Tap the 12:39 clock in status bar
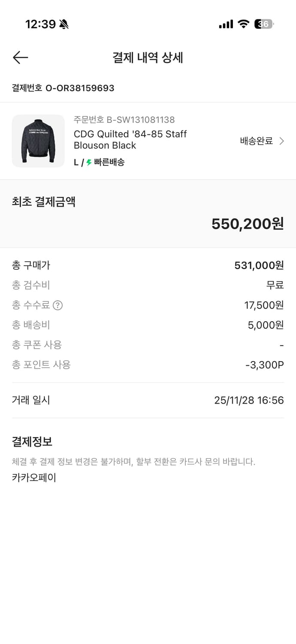 (40, 24)
